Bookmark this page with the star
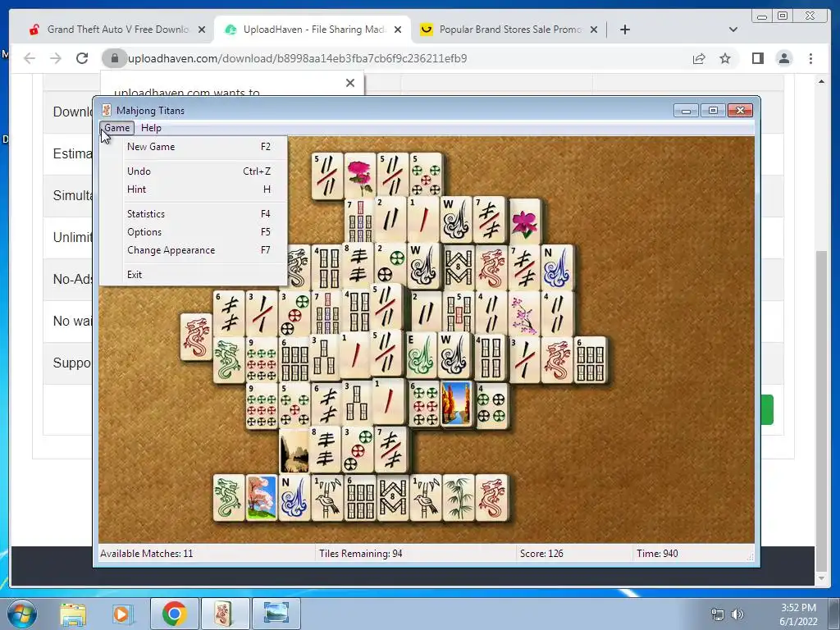This screenshot has width=840, height=630. (725, 58)
